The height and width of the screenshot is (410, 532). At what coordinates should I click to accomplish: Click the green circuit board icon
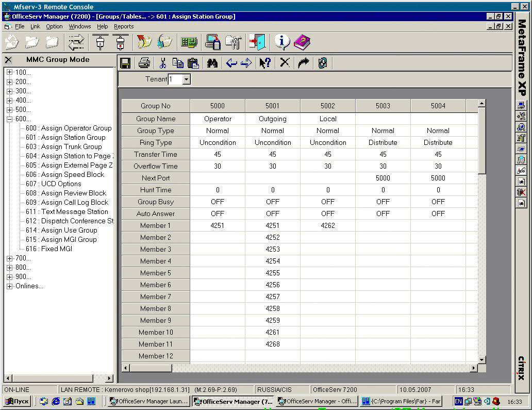point(189,42)
